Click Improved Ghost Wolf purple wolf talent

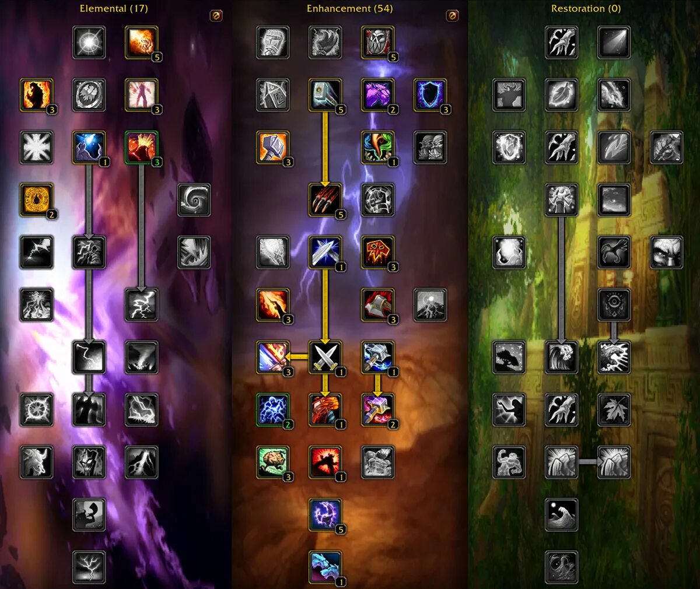(x=378, y=95)
